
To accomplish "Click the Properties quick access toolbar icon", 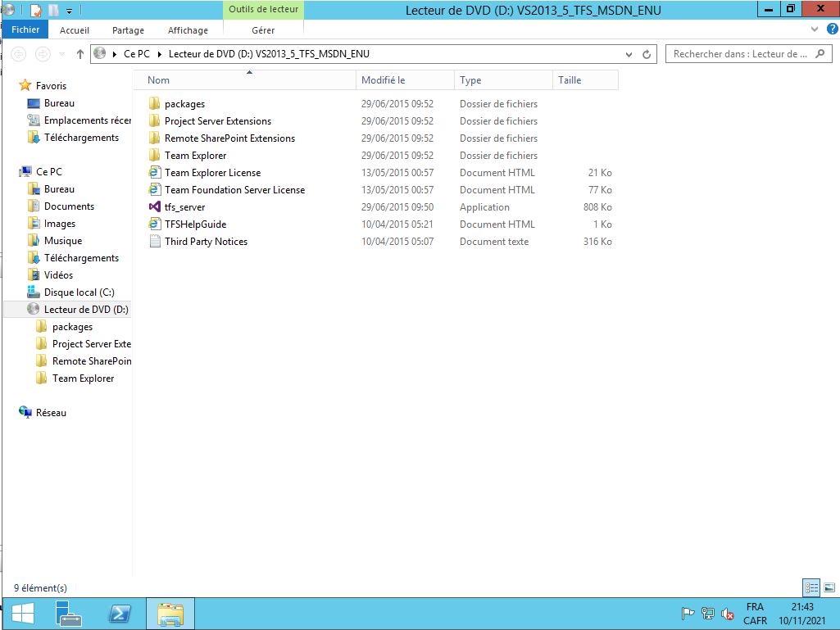I will click(36, 10).
